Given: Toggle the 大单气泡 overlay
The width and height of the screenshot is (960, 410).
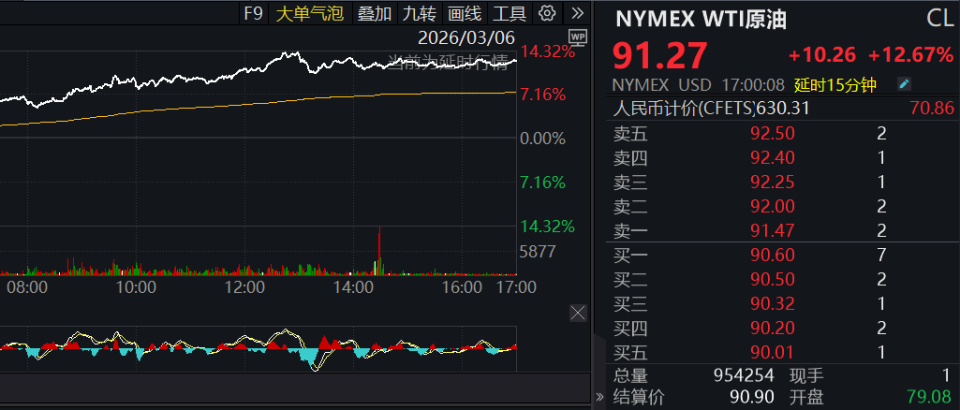Looking at the screenshot, I should click(x=310, y=13).
